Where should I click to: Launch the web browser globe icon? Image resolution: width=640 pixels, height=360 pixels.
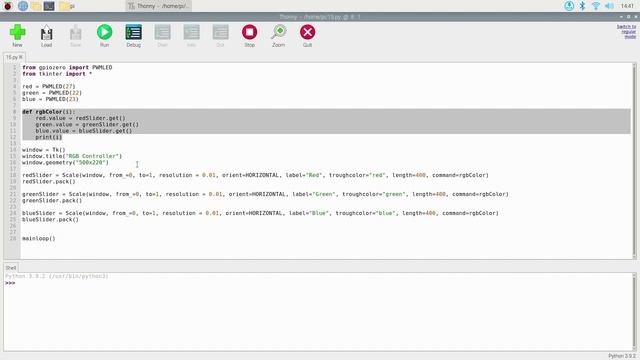click(22, 6)
